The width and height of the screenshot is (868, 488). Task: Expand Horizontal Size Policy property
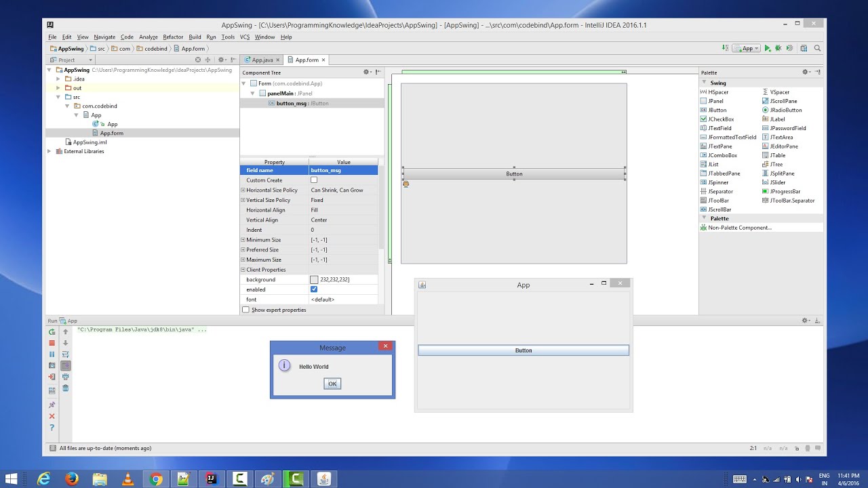click(x=243, y=190)
